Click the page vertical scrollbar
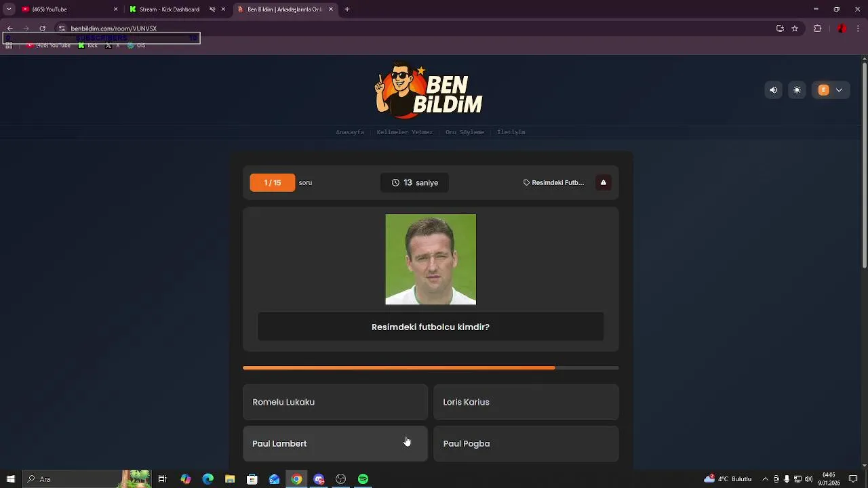This screenshot has height=488, width=868. pyautogui.click(x=864, y=166)
